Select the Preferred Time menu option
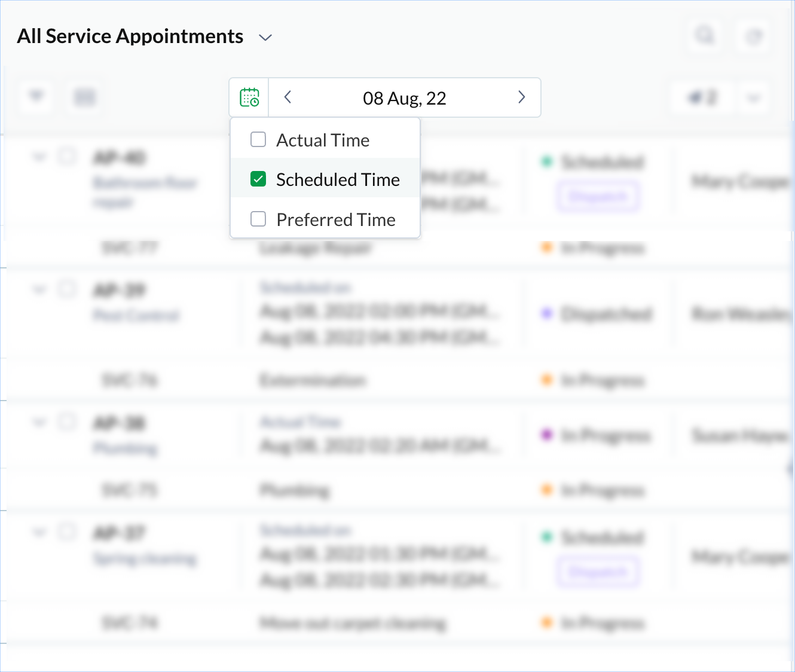 click(x=336, y=220)
